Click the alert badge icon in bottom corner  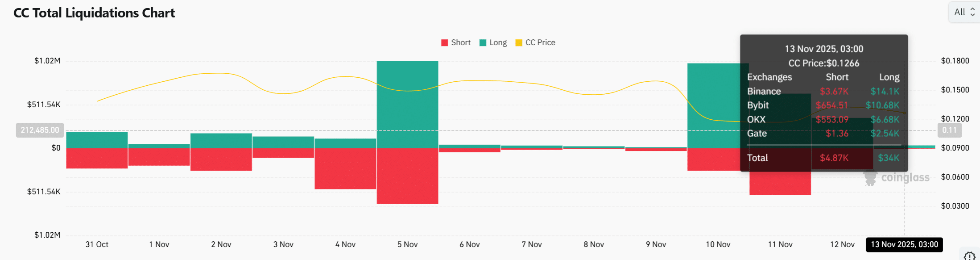[x=969, y=256]
